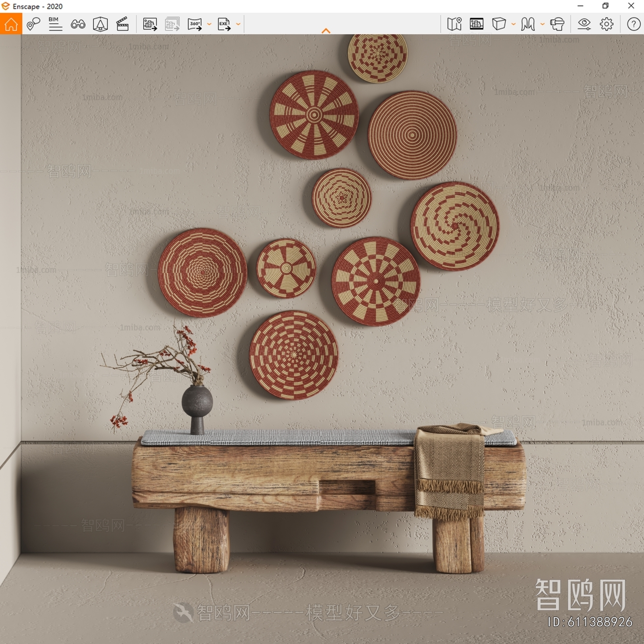Viewport: 644px width, 644px height.
Task: Open collaborative annotations map-pin icon
Action: 33,24
